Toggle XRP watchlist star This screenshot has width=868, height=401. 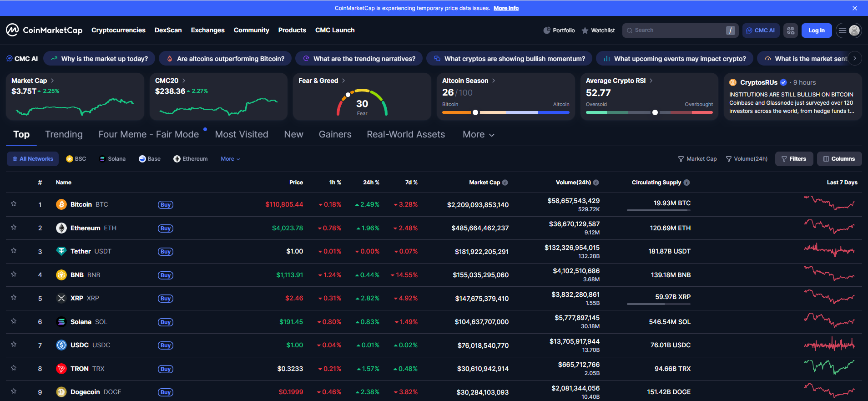[14, 298]
